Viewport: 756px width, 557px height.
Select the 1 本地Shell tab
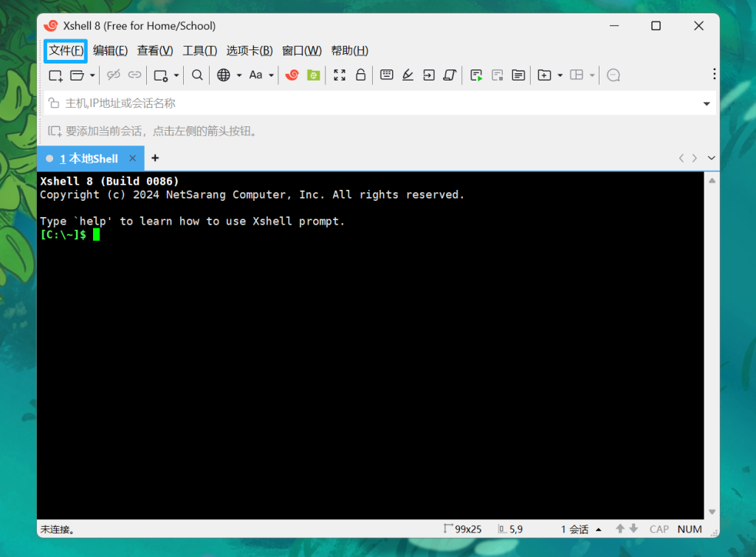(x=89, y=158)
